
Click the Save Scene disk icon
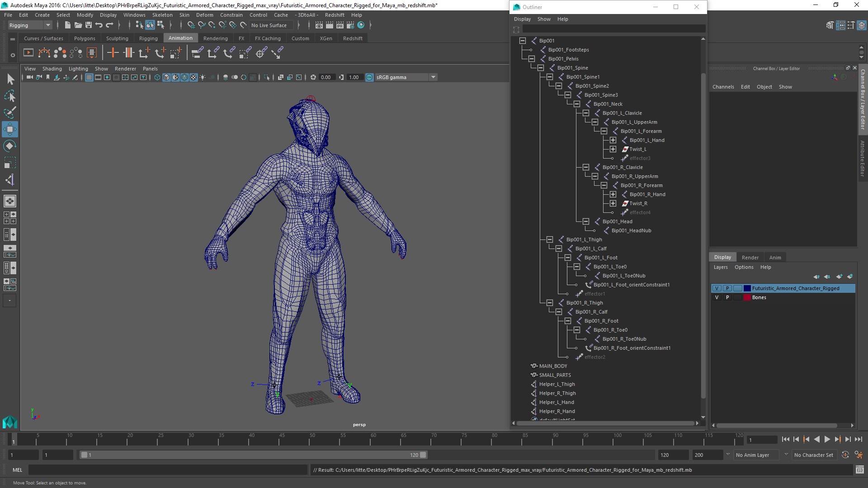88,25
